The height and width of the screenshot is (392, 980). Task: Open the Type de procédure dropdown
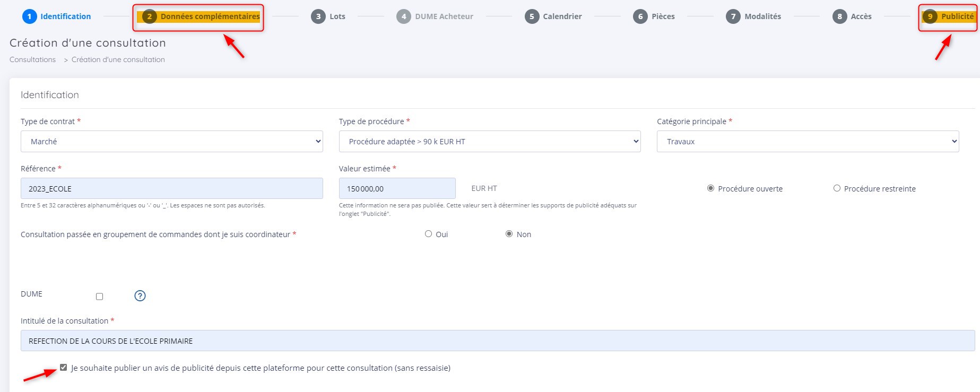click(489, 142)
